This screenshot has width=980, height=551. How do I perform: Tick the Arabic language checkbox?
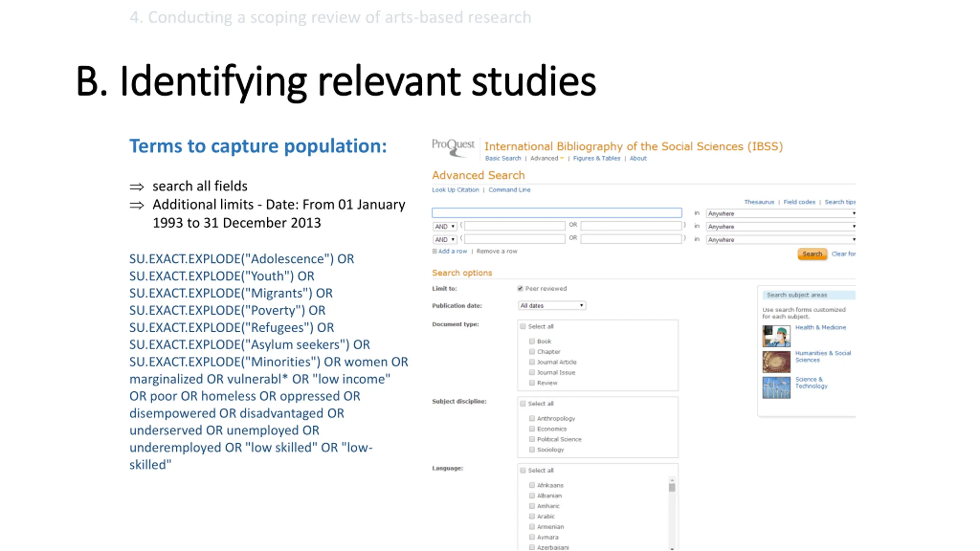(532, 516)
